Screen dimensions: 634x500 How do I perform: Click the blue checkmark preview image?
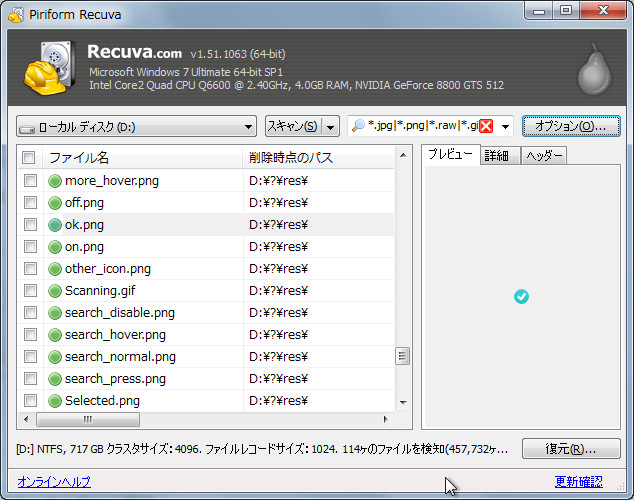tap(521, 296)
